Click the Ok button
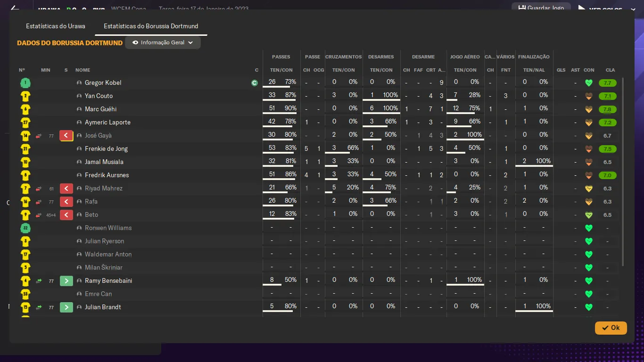Image resolution: width=644 pixels, height=362 pixels. [x=611, y=328]
